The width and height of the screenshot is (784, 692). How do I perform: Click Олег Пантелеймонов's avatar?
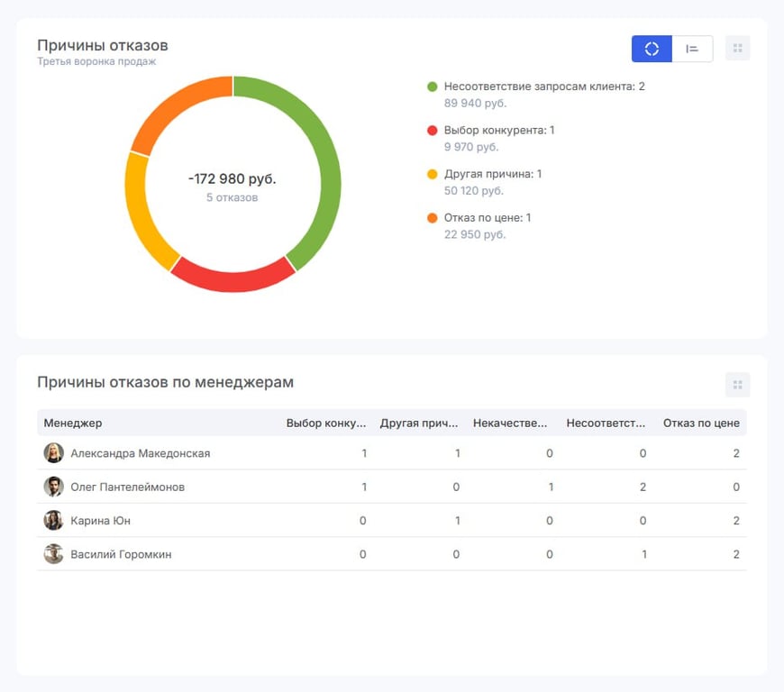pyautogui.click(x=53, y=487)
